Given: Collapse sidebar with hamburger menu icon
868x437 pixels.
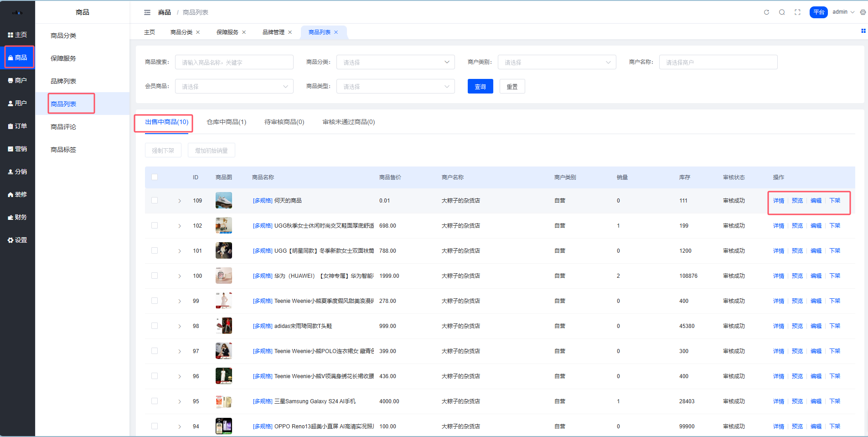Looking at the screenshot, I should point(147,12).
